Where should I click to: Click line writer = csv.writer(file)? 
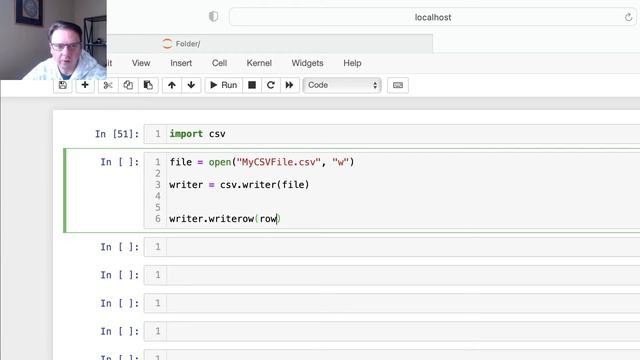pos(239,184)
